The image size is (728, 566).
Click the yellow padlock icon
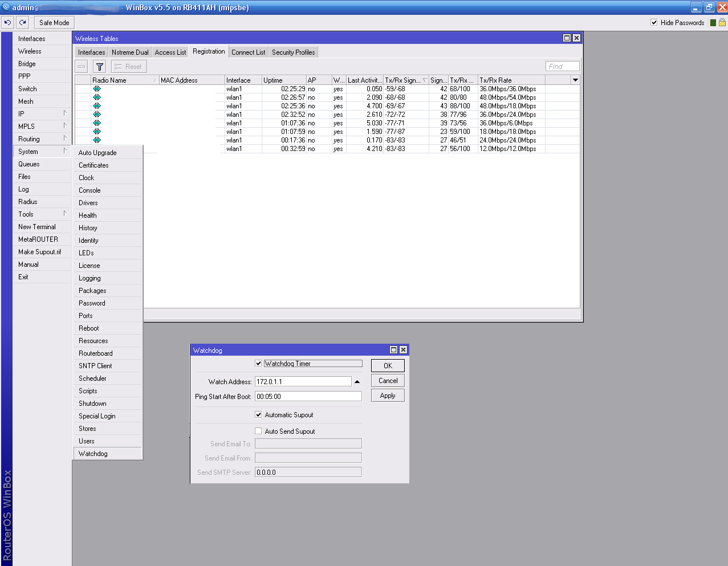[722, 23]
